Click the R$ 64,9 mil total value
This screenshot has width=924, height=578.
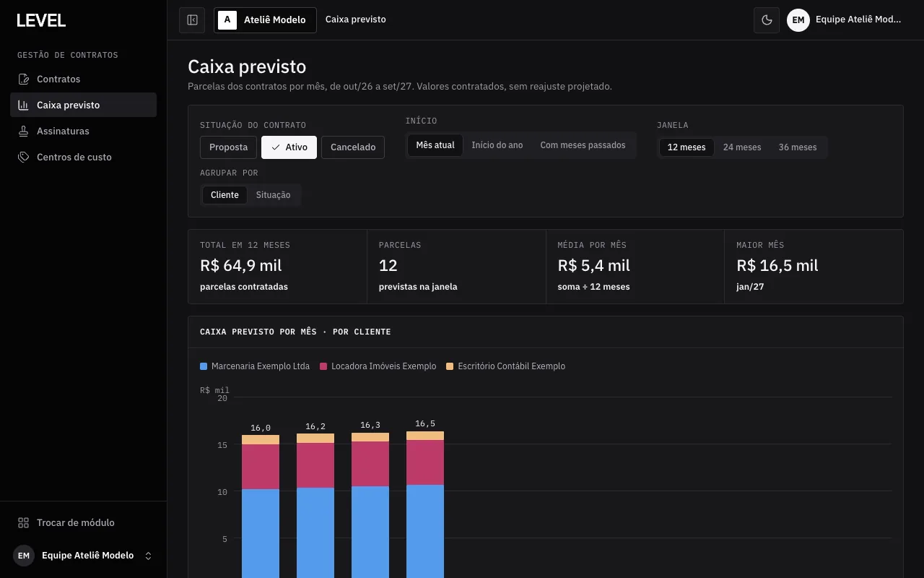point(241,265)
